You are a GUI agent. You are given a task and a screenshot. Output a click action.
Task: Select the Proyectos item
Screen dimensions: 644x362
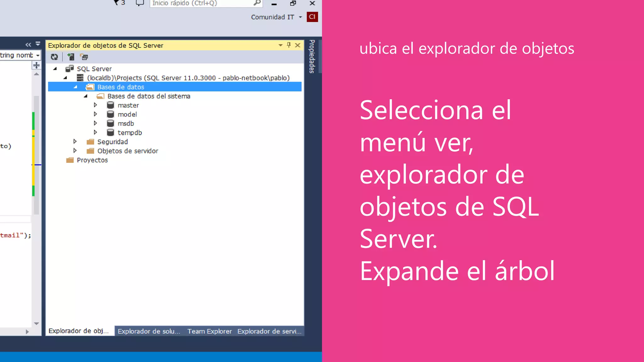pos(92,160)
